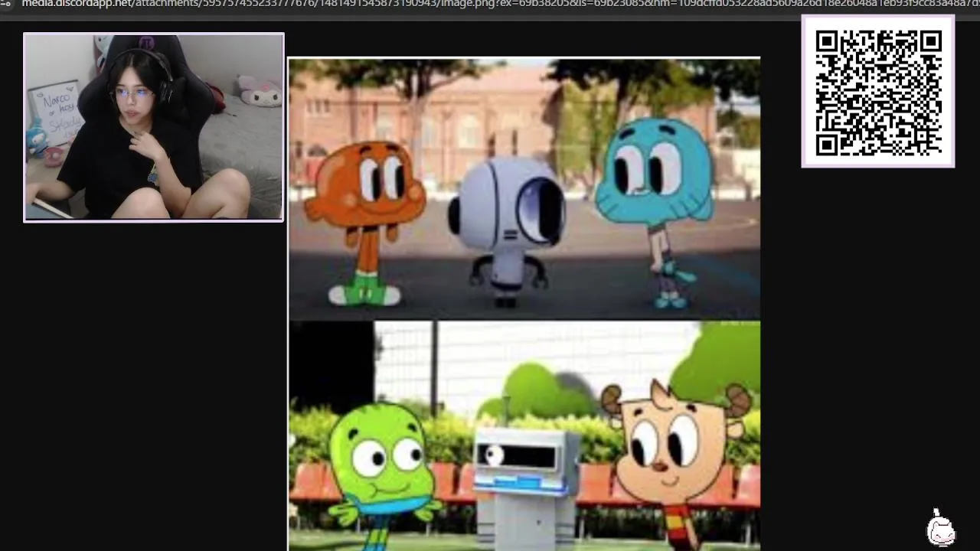Click the streamer webcam overlay

[x=154, y=127]
